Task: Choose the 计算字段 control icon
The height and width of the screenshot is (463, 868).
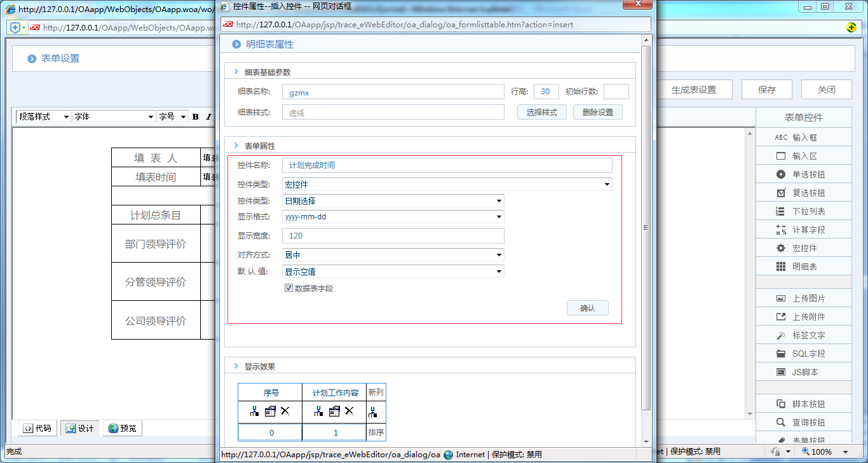Action: point(803,229)
